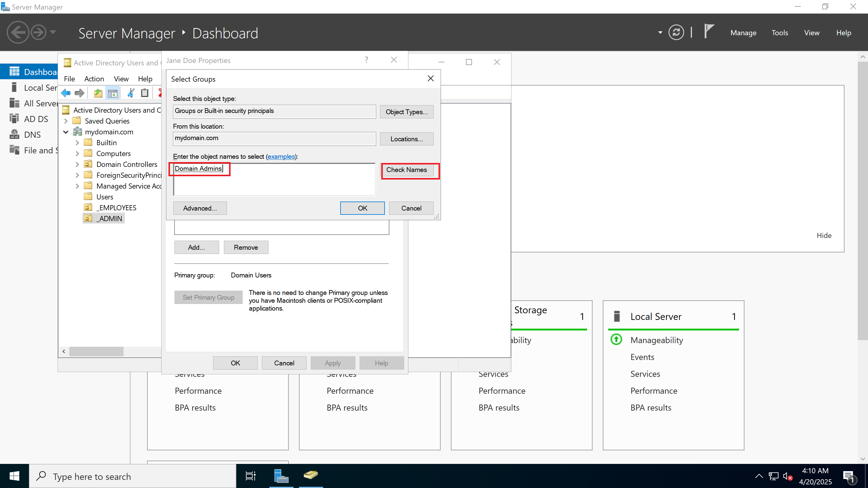The height and width of the screenshot is (488, 868).
Task: Open the Local Server sidebar entry
Action: pyautogui.click(x=29, y=88)
